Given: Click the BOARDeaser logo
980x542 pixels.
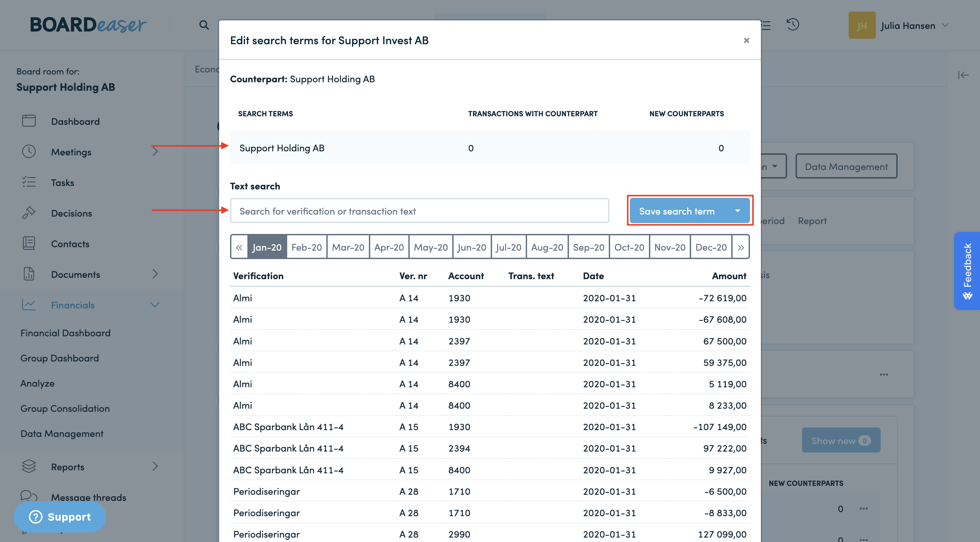Looking at the screenshot, I should pos(88,25).
